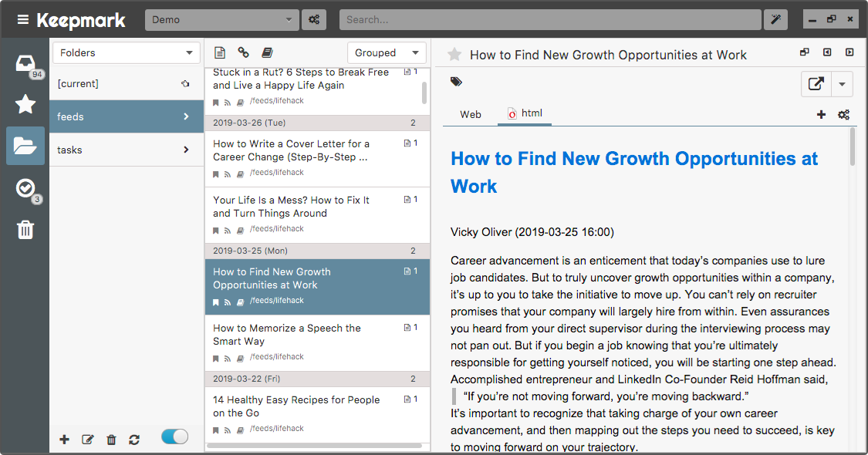
Task: Click the article list horizontal scrollbar
Action: click(x=315, y=446)
